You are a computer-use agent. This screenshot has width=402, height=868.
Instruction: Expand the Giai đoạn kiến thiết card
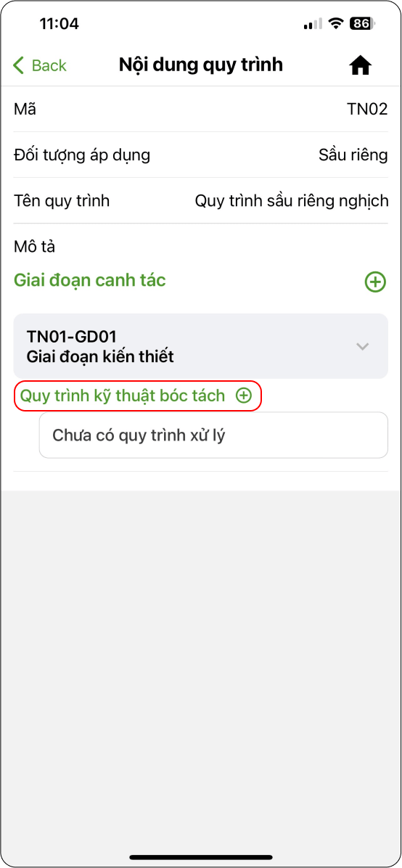pos(200,346)
